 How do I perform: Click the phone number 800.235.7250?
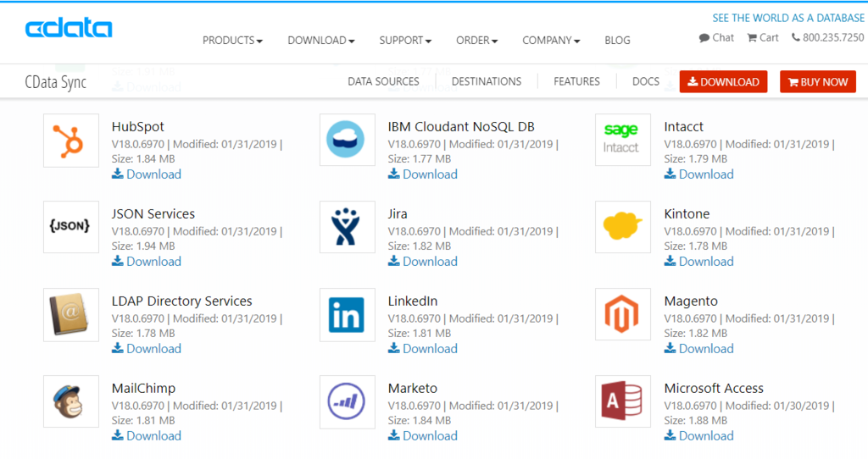(x=827, y=37)
